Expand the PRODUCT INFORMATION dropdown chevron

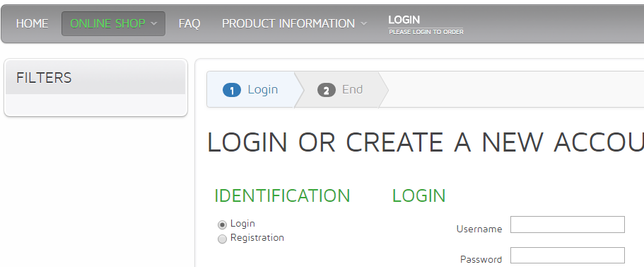point(364,24)
